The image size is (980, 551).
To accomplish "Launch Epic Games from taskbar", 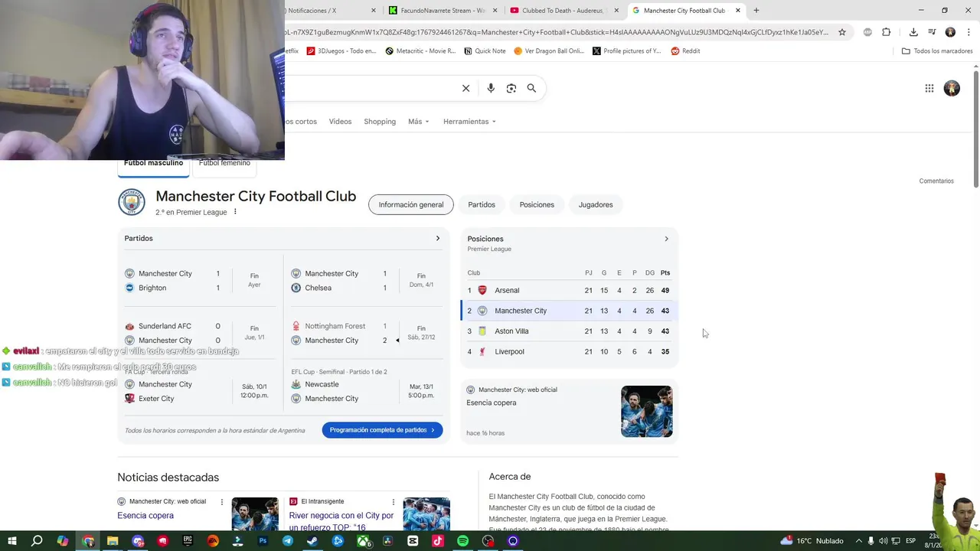I will pyautogui.click(x=188, y=541).
